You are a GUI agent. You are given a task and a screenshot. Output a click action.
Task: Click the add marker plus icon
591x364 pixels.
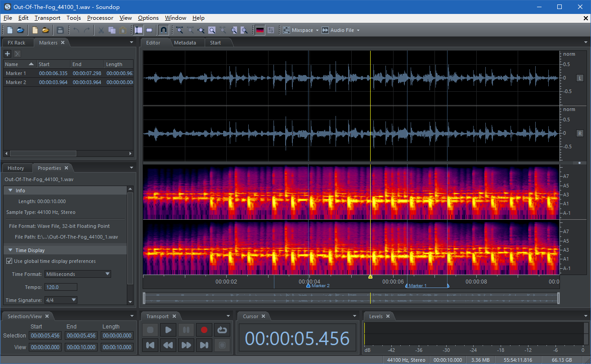(x=7, y=53)
